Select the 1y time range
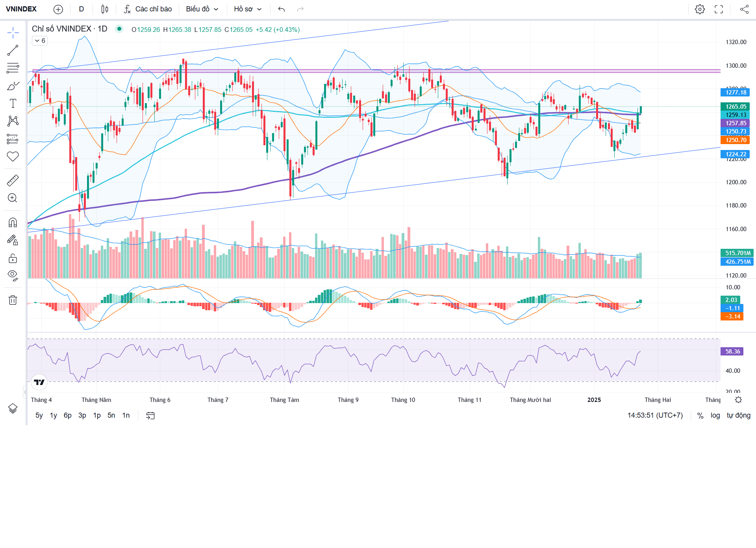 click(x=54, y=415)
